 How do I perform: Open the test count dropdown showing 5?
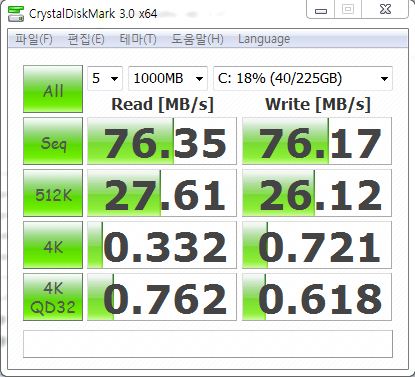coord(105,78)
